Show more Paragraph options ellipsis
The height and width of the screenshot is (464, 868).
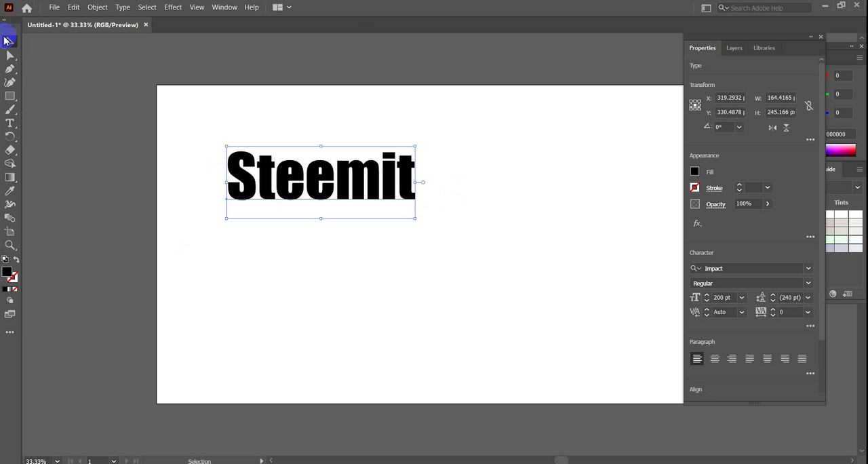click(x=810, y=374)
